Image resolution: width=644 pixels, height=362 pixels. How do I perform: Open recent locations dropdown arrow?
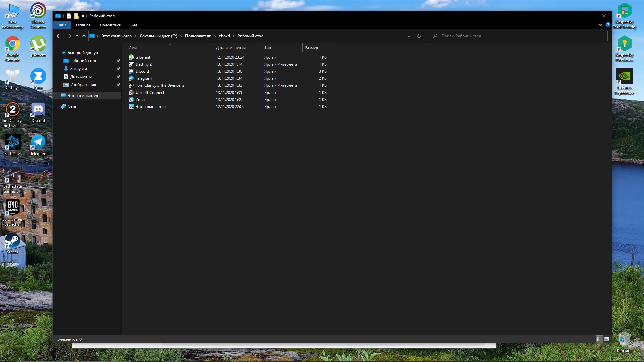(x=77, y=36)
